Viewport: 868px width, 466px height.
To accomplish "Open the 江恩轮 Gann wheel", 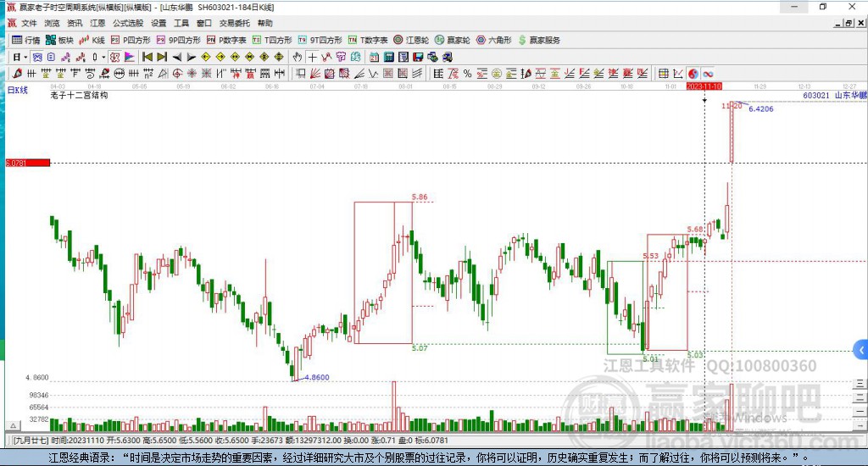I will click(411, 40).
